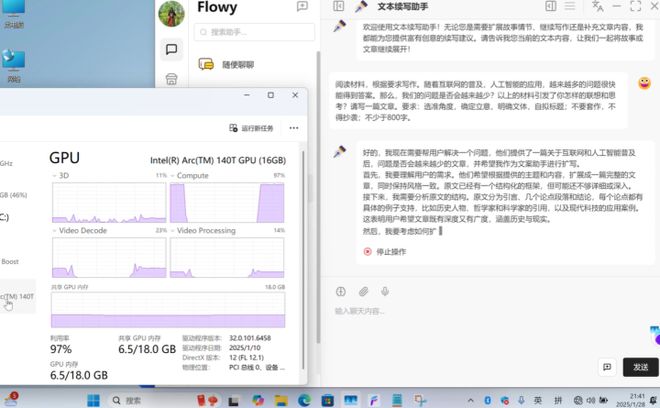Toggle the 拼 pinyin input mode indicator
The width and height of the screenshot is (660, 408).
pyautogui.click(x=558, y=400)
